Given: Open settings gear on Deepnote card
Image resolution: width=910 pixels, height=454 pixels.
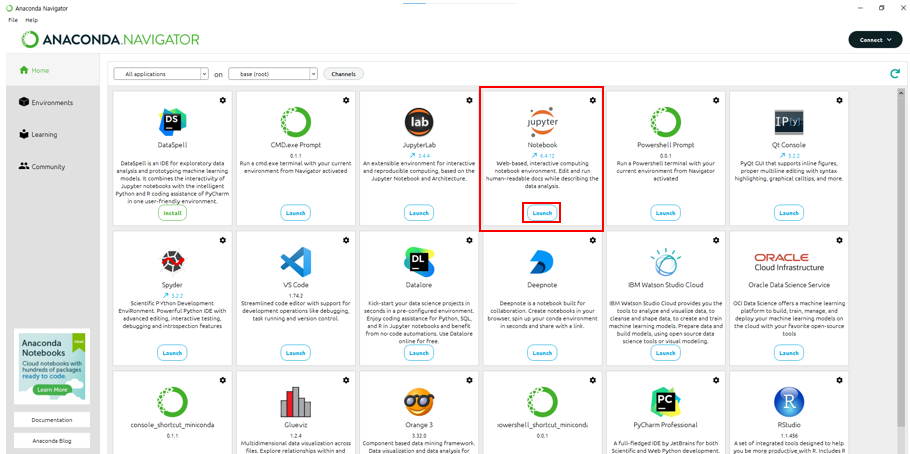Looking at the screenshot, I should [593, 240].
